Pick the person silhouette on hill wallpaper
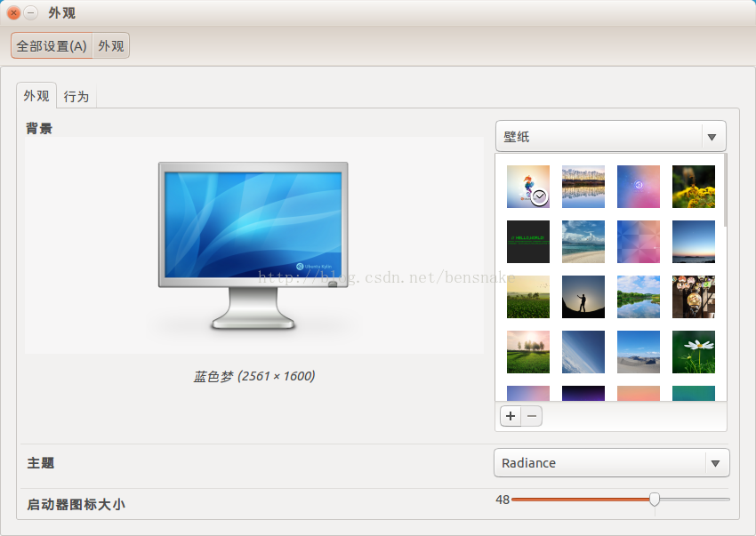 (583, 296)
